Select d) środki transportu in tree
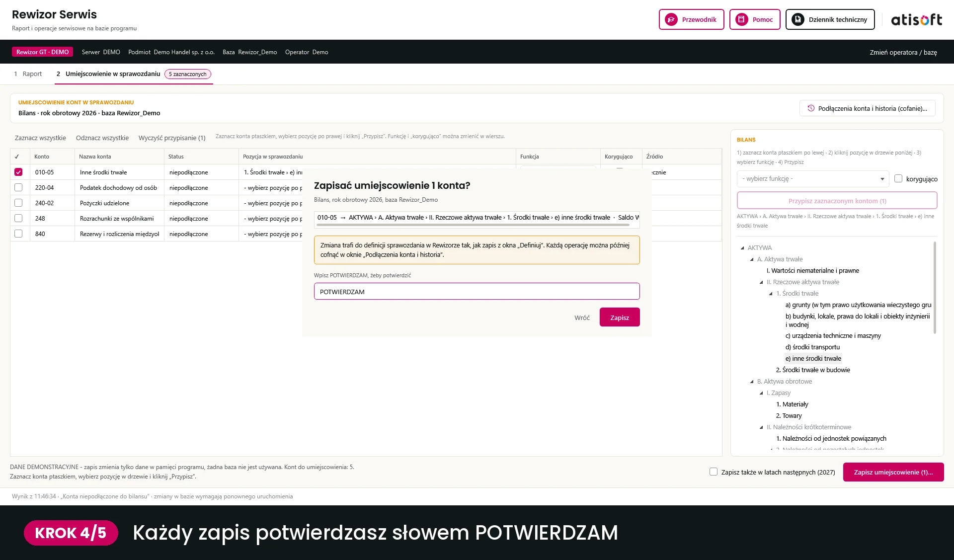Viewport: 954px width, 560px height. tap(812, 347)
